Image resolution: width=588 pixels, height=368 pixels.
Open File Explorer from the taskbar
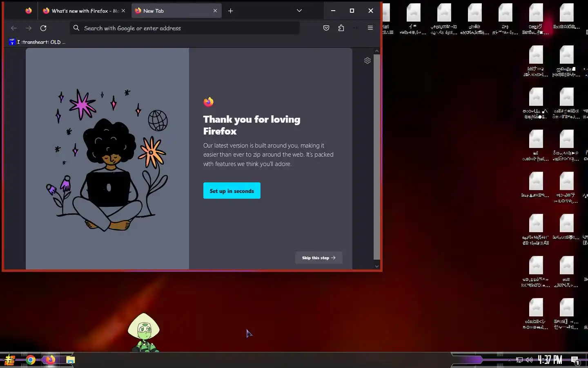click(x=71, y=360)
